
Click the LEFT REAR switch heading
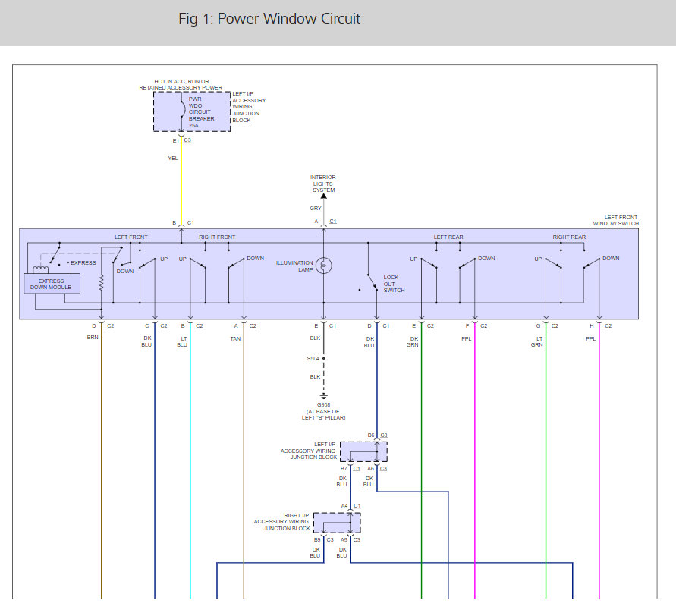(x=448, y=237)
